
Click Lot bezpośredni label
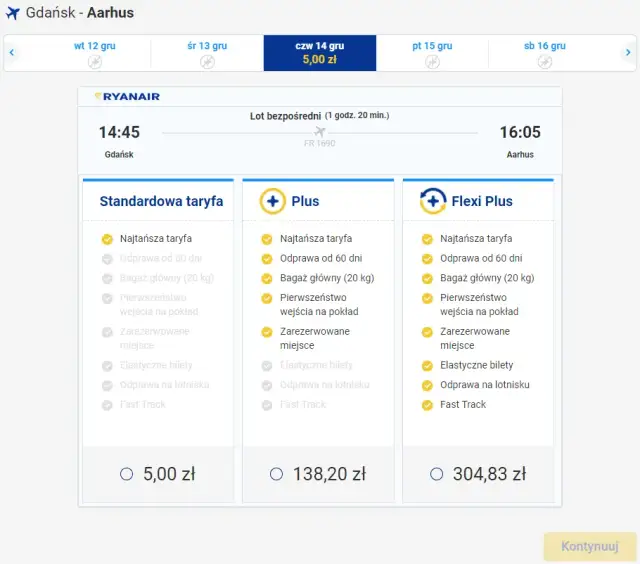(285, 116)
